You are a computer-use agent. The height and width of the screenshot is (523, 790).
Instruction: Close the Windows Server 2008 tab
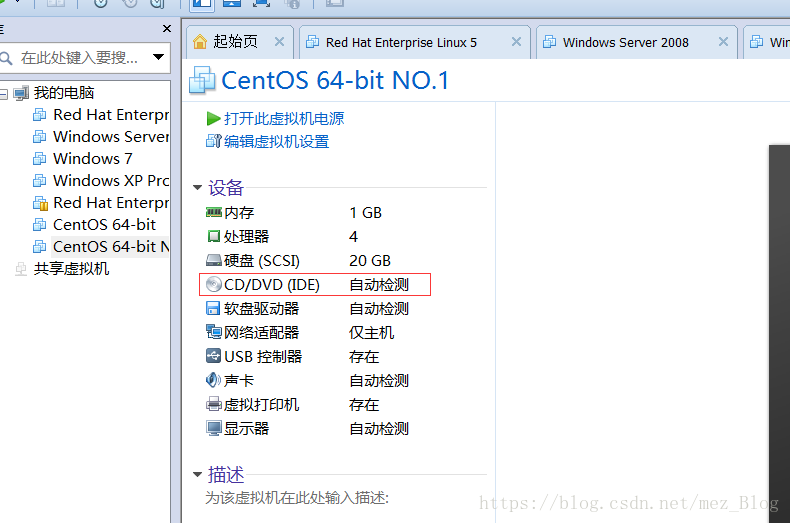[x=723, y=42]
